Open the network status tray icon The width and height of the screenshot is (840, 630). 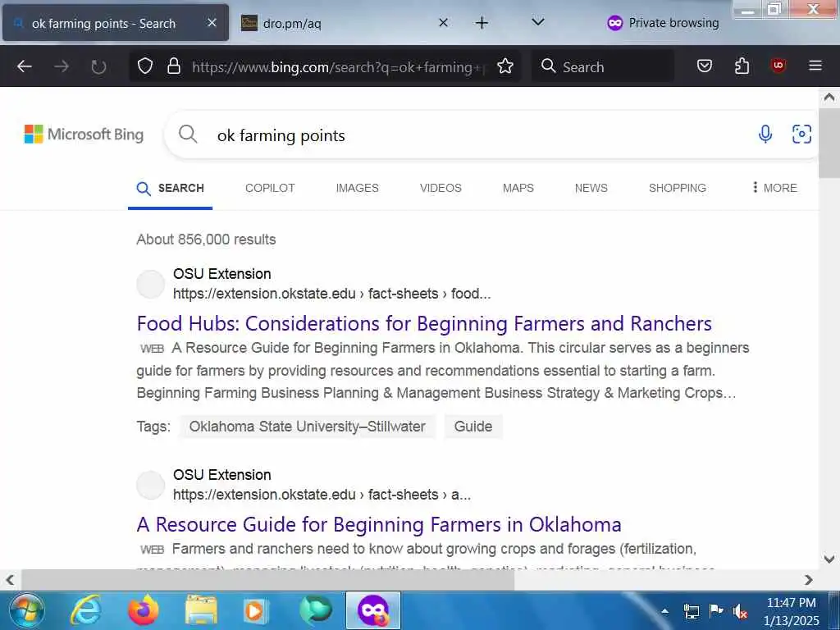click(x=691, y=611)
